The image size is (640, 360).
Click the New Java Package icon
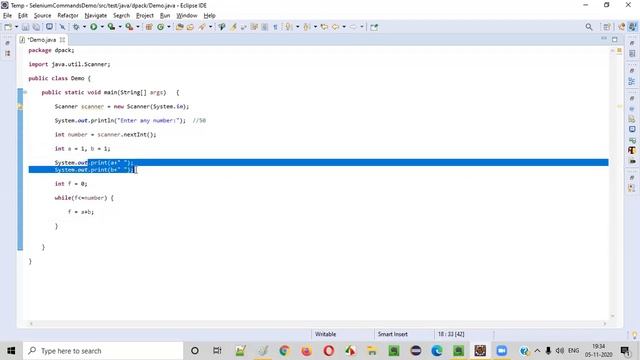[149, 27]
